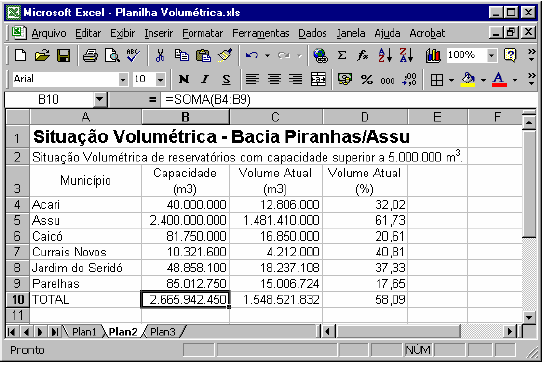Open the Chart Wizard icon
545x365 pixels.
pos(433,55)
